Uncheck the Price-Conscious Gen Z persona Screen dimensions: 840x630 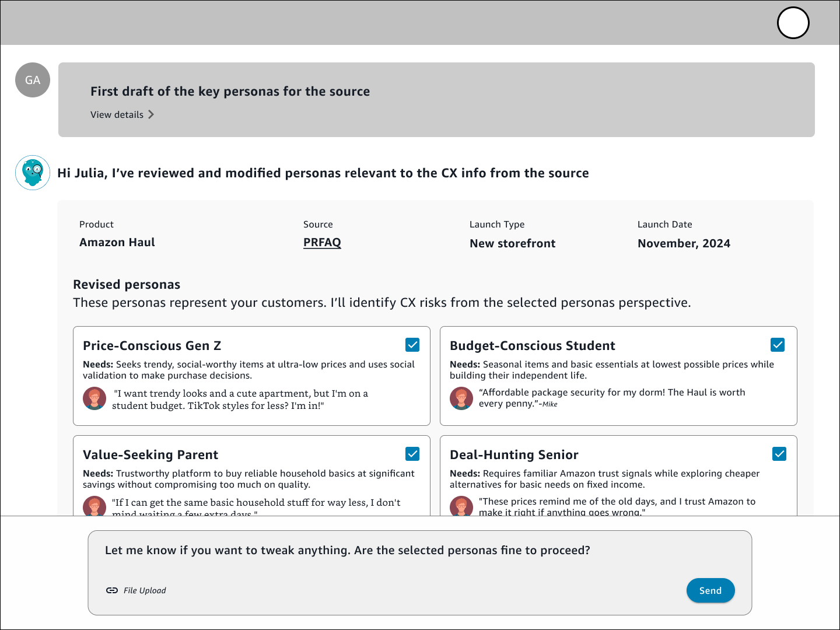(412, 345)
